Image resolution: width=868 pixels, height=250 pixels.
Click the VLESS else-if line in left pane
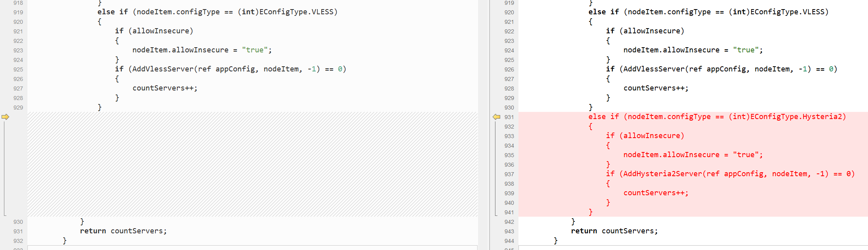pos(217,12)
